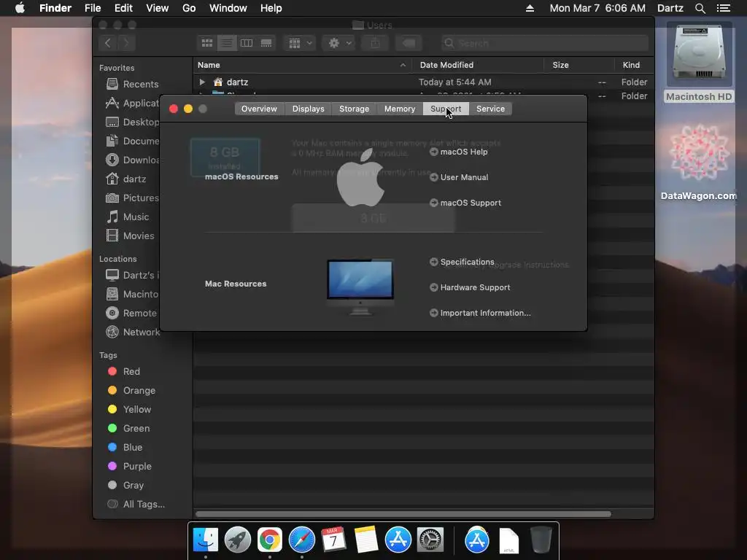Sort Finder list by Size column

pyautogui.click(x=578, y=65)
